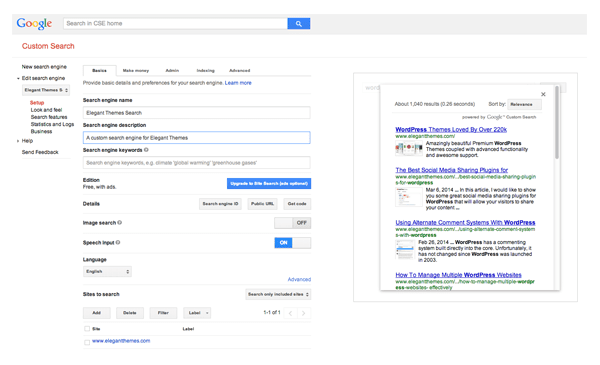Viewport: 600px width, 365px height.
Task: Click the Filter button
Action: point(163,313)
